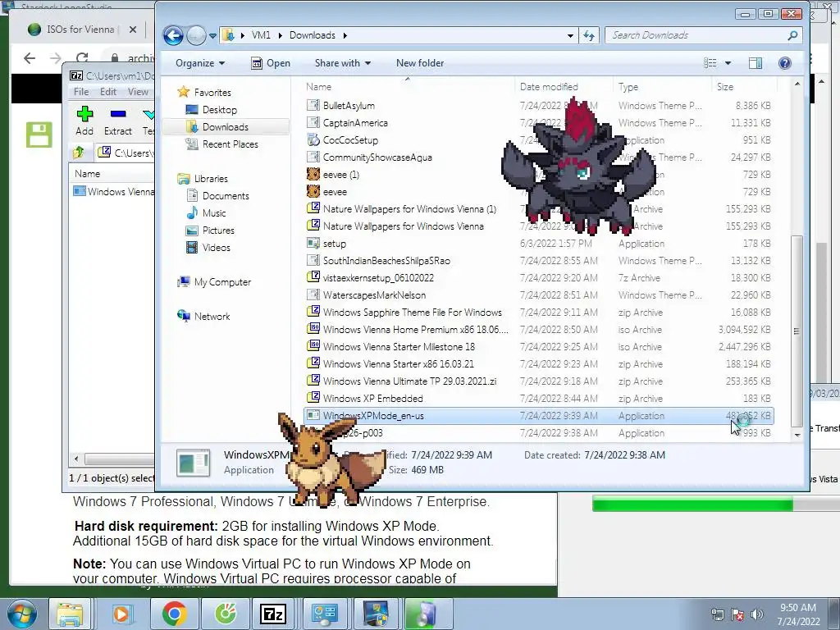Viewport: 840px width, 630px height.
Task: Select My Computer in navigation pane
Action: (x=214, y=282)
